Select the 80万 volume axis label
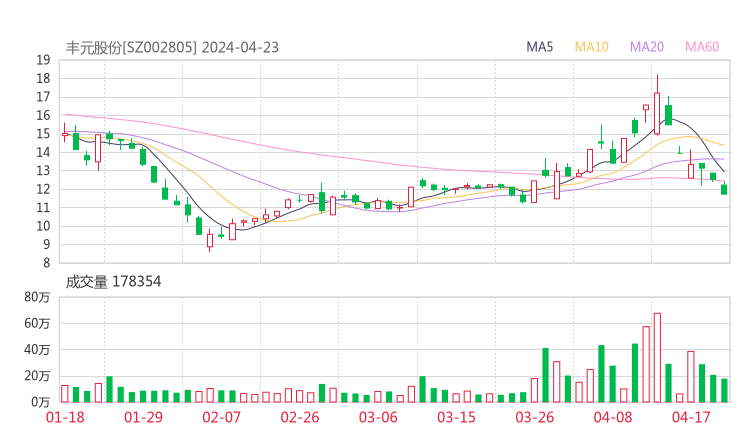 pos(38,297)
